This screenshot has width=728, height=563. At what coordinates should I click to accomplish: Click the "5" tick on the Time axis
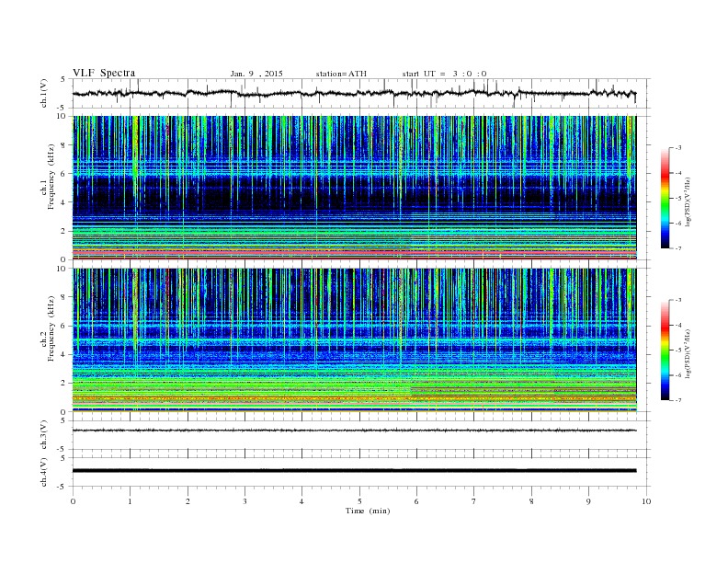tap(359, 501)
